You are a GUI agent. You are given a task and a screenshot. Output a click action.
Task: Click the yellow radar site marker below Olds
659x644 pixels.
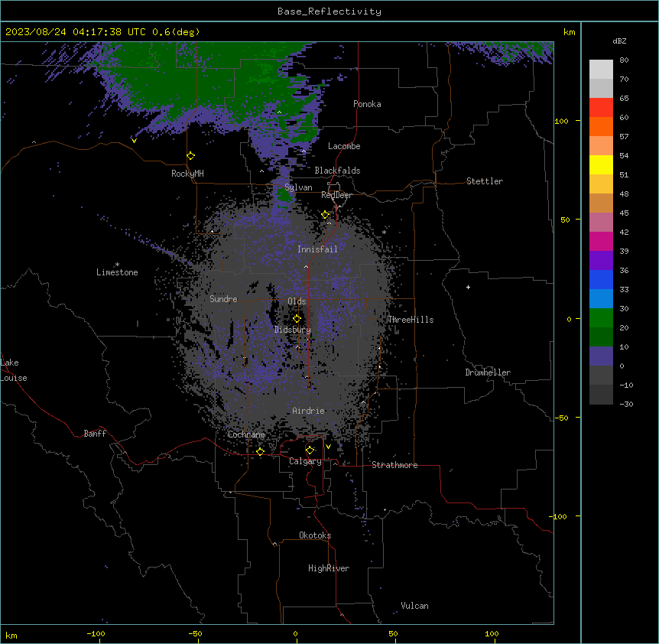[x=297, y=318]
